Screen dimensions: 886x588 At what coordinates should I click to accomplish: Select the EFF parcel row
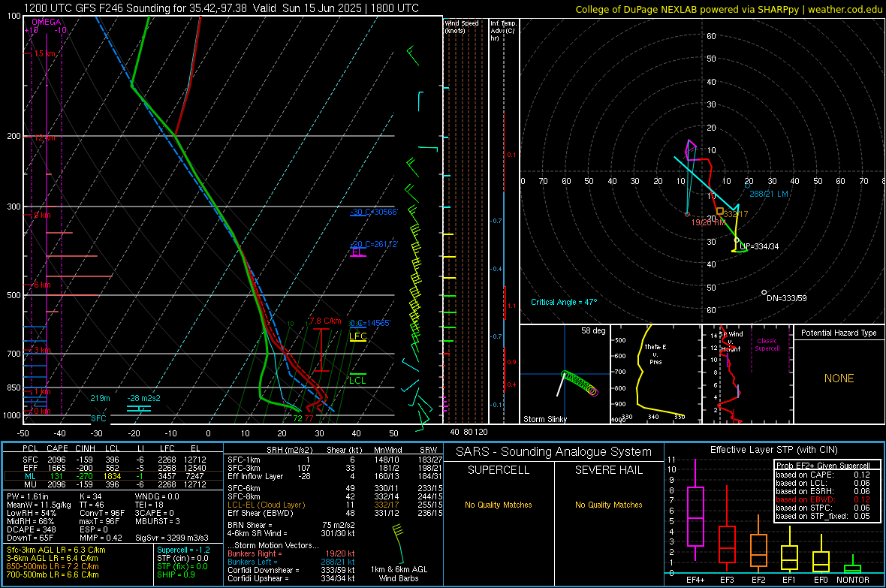tap(113, 468)
